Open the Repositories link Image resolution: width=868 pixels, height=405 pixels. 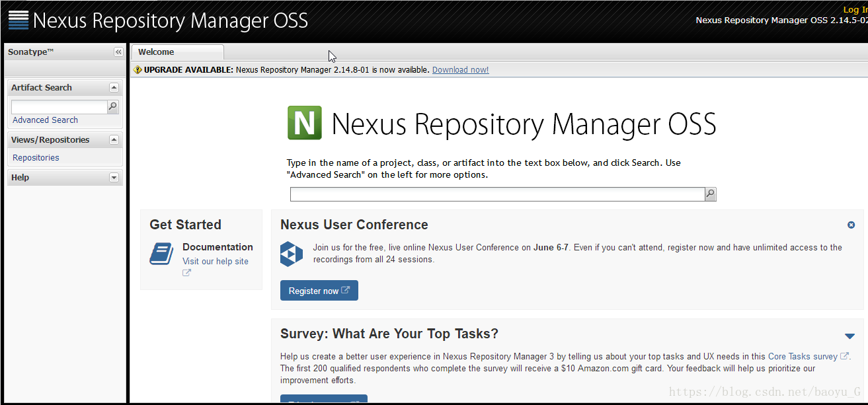tap(36, 158)
